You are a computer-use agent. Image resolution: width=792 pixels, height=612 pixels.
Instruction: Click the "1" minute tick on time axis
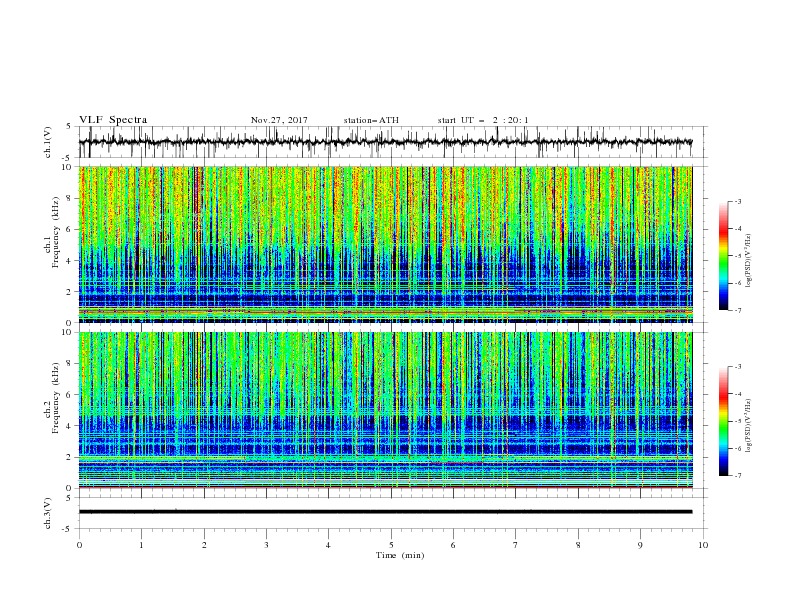point(141,545)
